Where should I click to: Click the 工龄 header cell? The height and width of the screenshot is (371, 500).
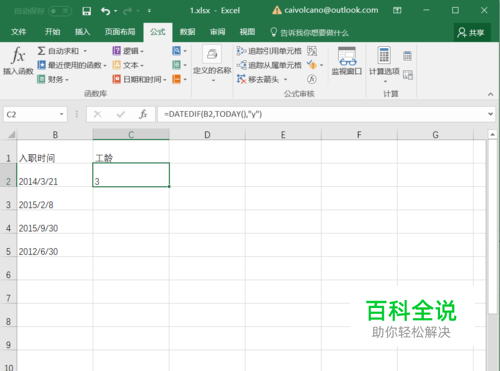pos(131,152)
